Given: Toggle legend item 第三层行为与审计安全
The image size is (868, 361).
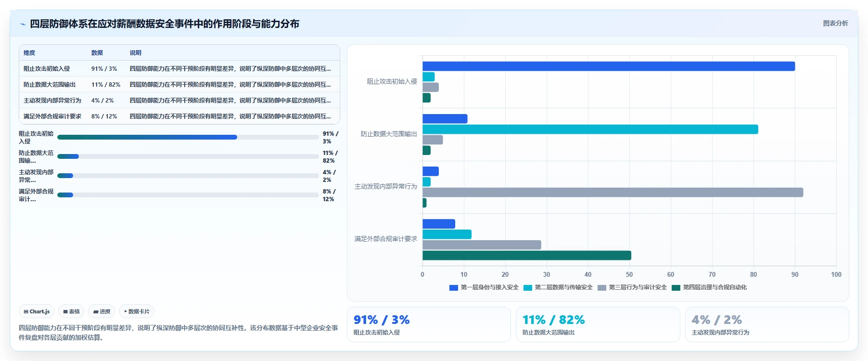Looking at the screenshot, I should [632, 287].
